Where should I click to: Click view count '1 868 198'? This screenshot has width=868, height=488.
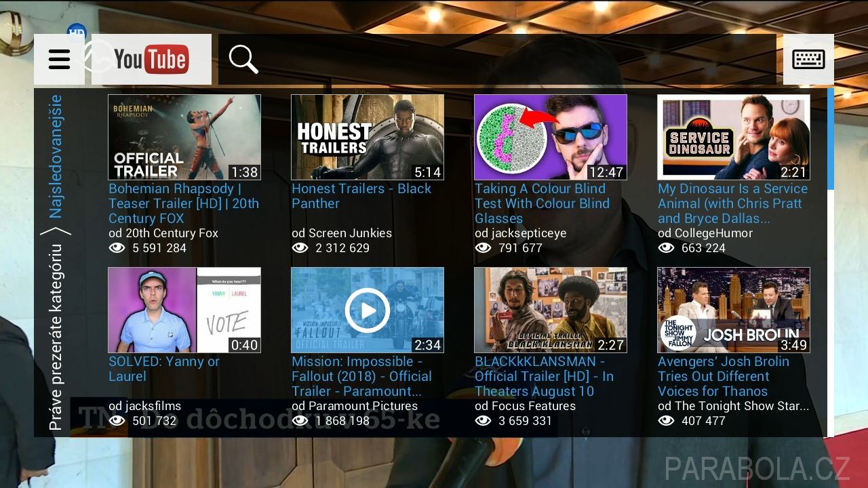342,421
